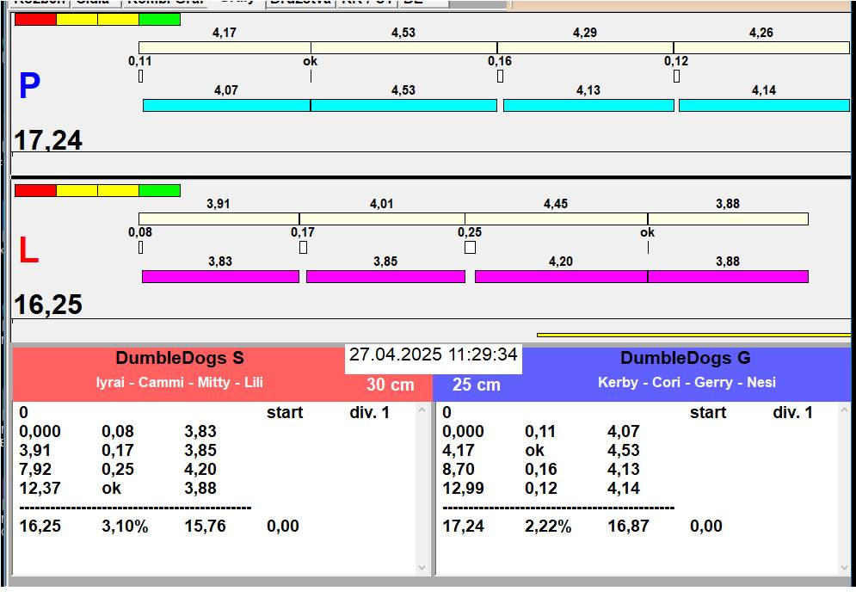Click the 27.04.2025 11:29:34 timestamp field
The image size is (856, 616).
coord(433,354)
